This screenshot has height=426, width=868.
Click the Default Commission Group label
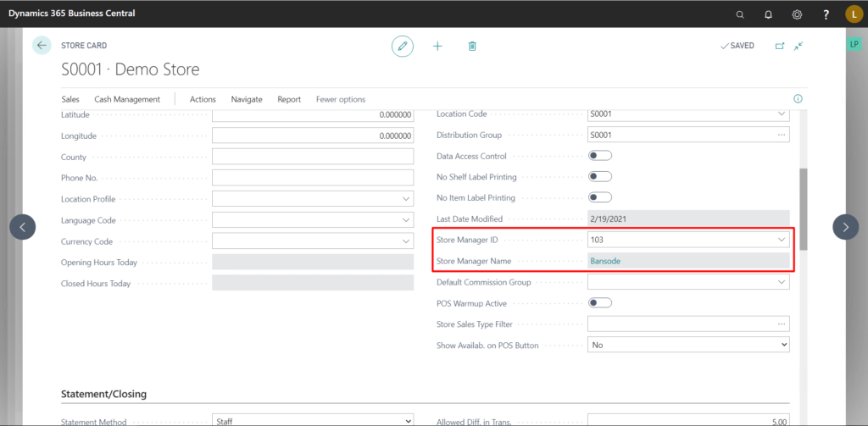484,282
